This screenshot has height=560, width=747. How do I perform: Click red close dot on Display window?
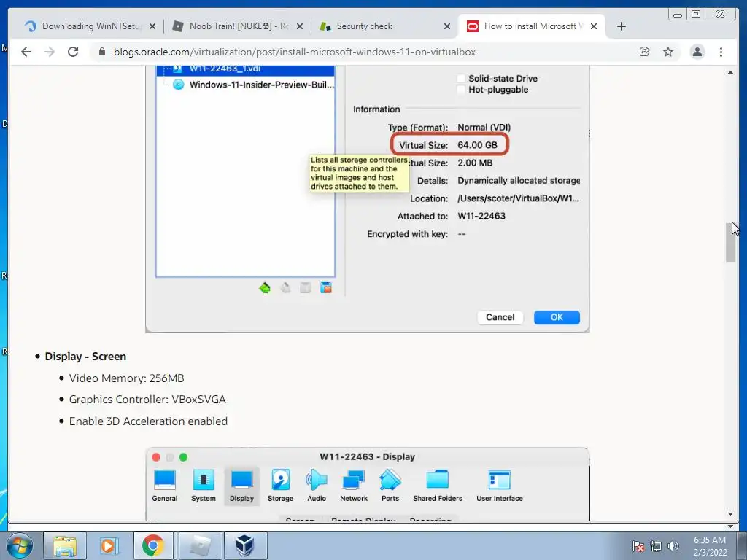click(156, 457)
